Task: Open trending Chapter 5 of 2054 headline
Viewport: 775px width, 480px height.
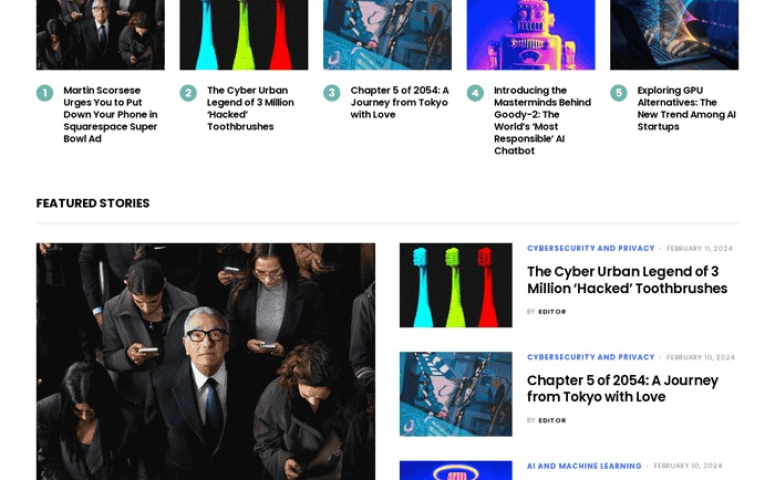Action: coord(399,102)
